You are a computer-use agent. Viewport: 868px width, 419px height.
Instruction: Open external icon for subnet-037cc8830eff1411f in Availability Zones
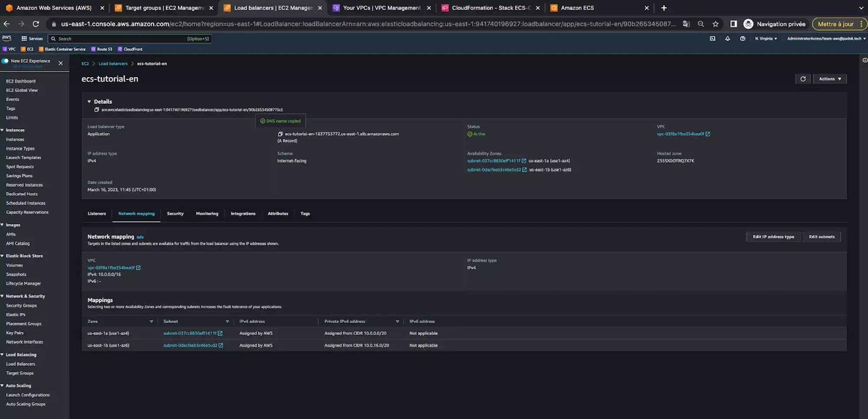524,161
